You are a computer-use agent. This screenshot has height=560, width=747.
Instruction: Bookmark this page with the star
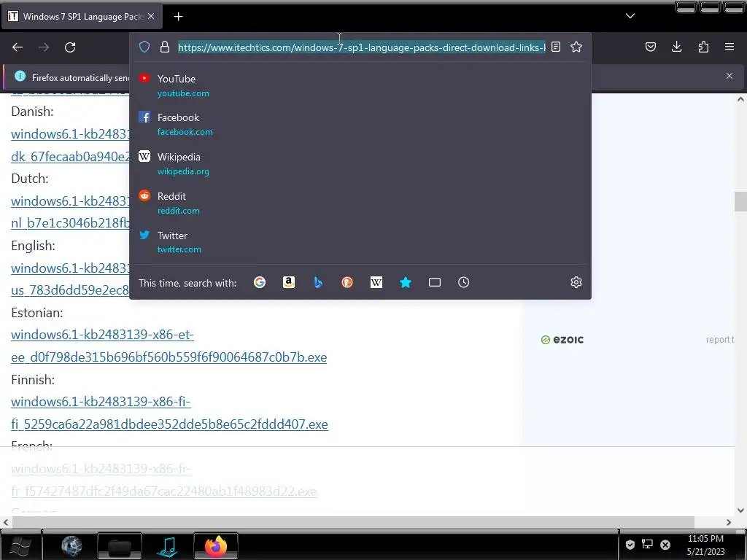(x=576, y=47)
